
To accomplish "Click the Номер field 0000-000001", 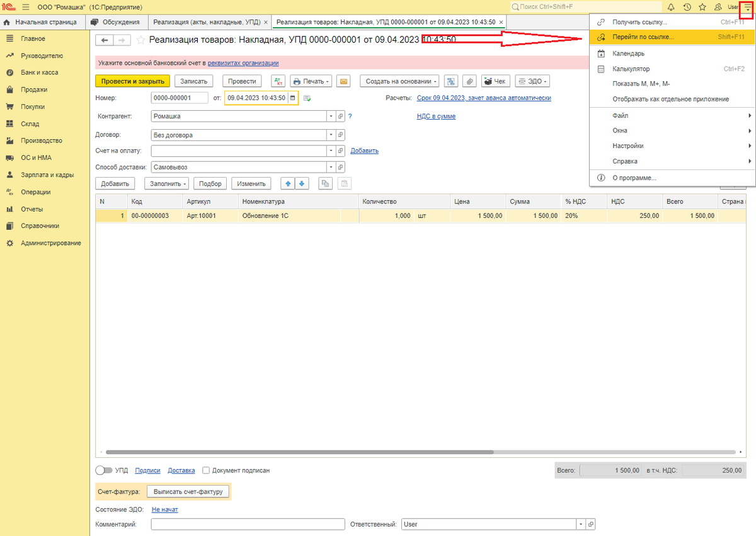I will tap(180, 98).
